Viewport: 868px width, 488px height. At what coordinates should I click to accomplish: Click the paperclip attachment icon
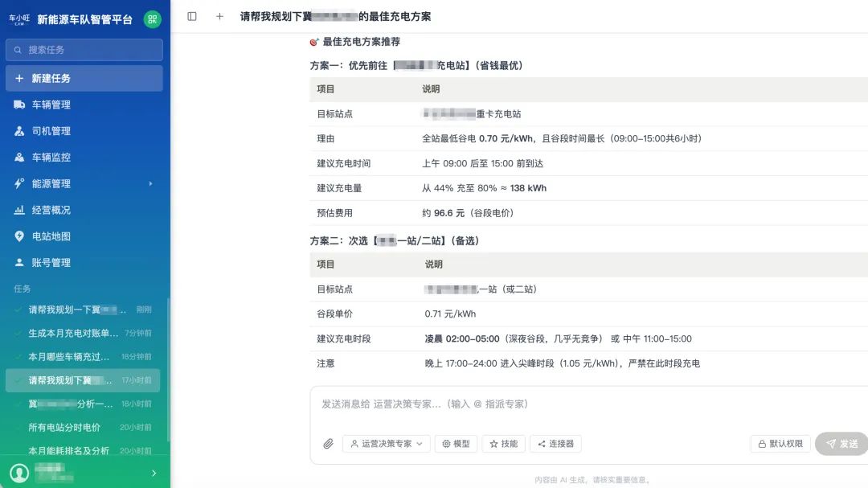point(328,444)
